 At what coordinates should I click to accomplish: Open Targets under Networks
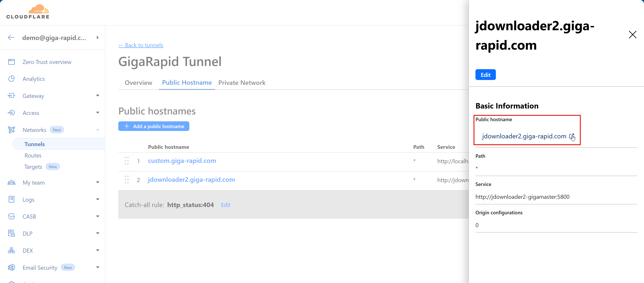coord(33,167)
